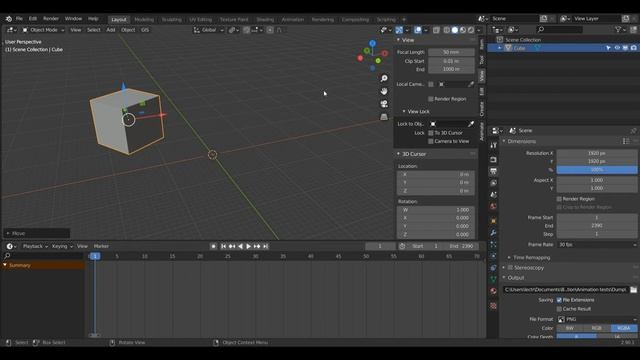
Task: Expand the Time Remapping section
Action: [x=531, y=258]
